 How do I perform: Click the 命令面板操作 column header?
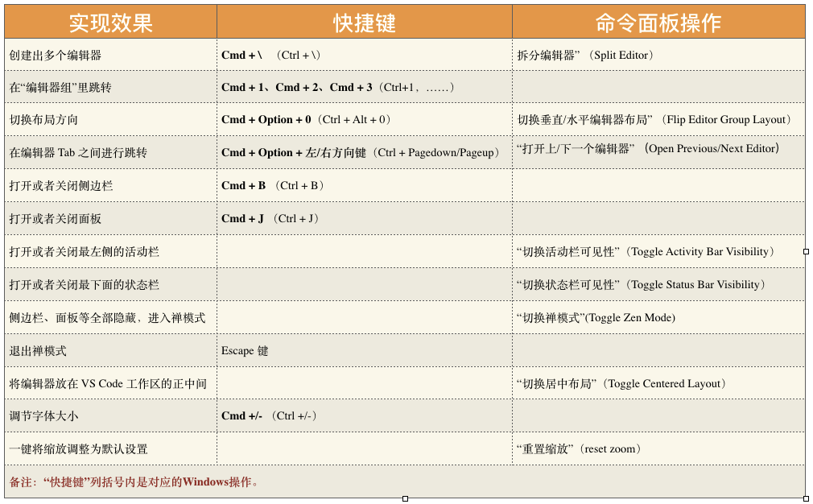click(x=658, y=23)
